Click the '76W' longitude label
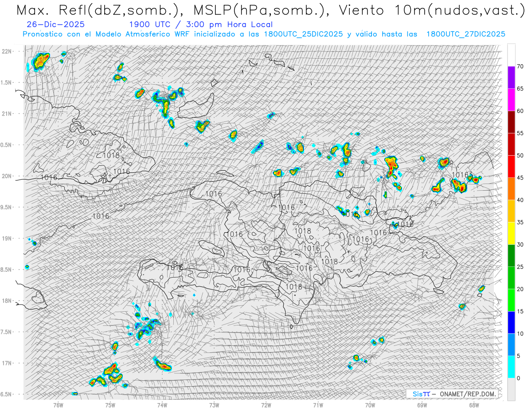Image resolution: width=532 pixels, height=411 pixels. (x=58, y=405)
